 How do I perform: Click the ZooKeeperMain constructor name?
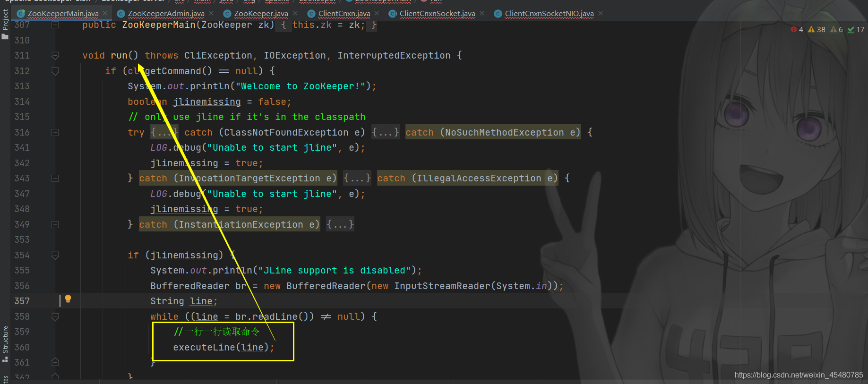[159, 25]
